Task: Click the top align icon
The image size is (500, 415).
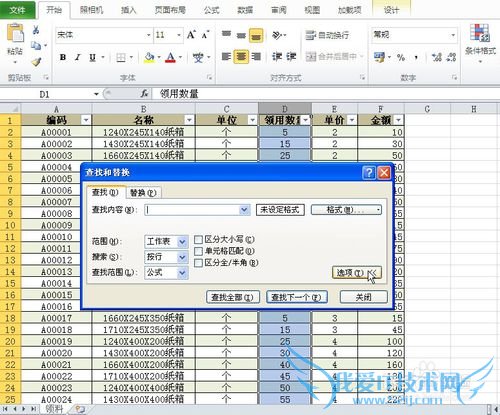Action: 226,35
